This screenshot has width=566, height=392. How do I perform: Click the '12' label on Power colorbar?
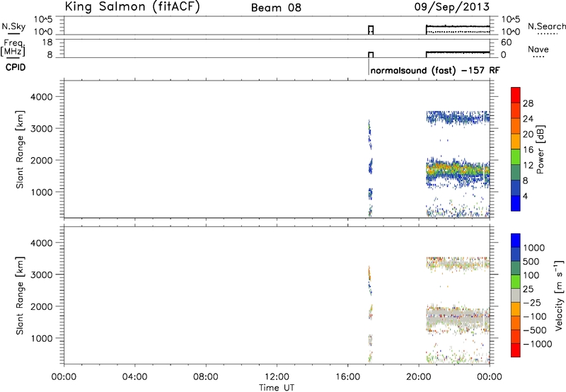point(528,166)
